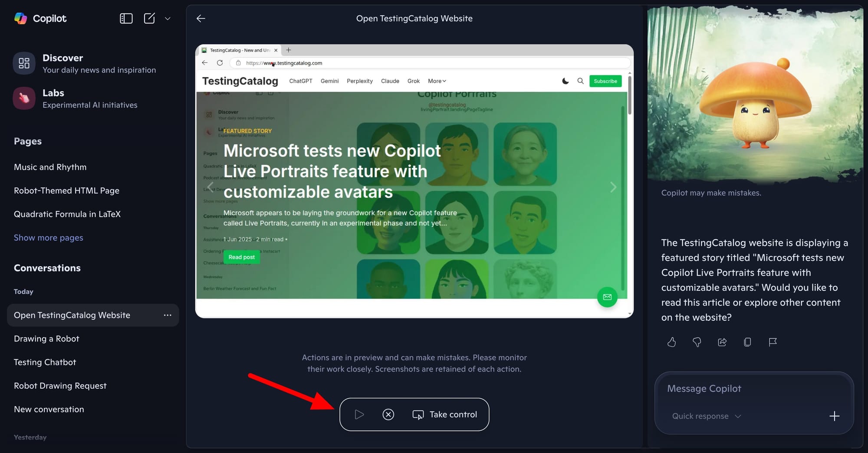
Task: Go to next featured story arrow
Action: pos(613,187)
